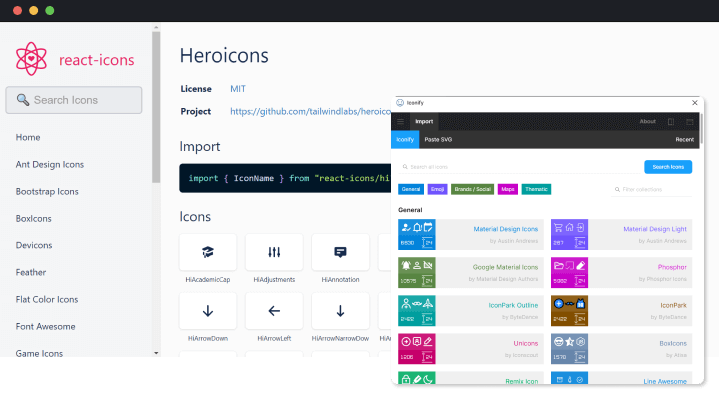
Task: Switch to the Iconify sub-tab
Action: pos(405,139)
